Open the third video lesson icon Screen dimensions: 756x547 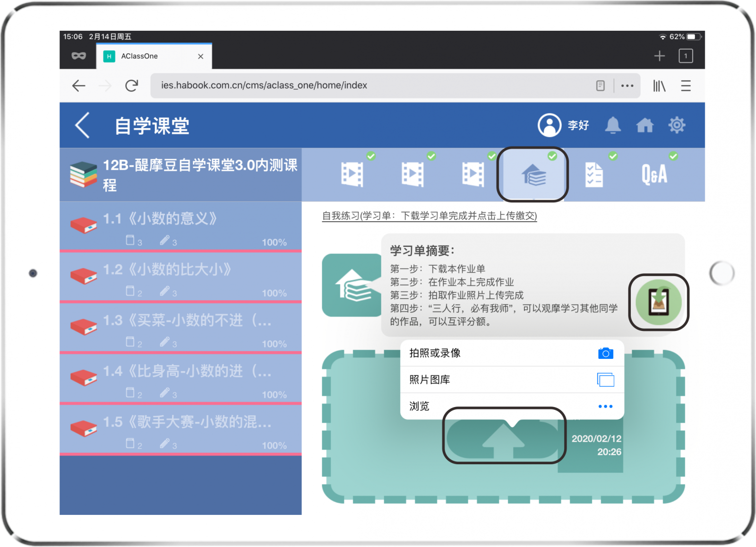(x=473, y=174)
